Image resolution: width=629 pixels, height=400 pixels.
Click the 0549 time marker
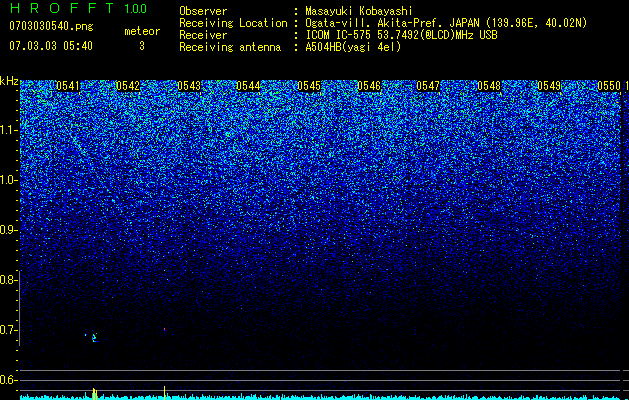549,86
